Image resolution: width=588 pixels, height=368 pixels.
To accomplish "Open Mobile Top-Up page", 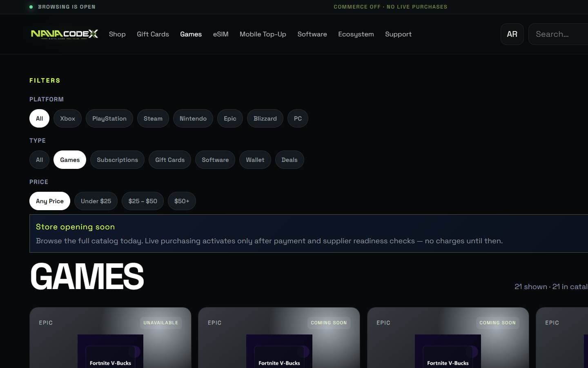I will 263,34.
